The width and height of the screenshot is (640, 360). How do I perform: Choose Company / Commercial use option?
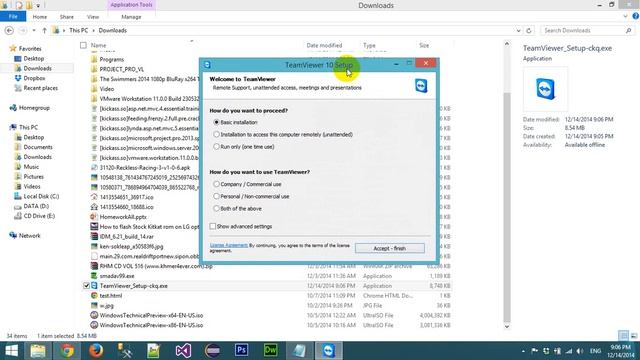(216, 184)
